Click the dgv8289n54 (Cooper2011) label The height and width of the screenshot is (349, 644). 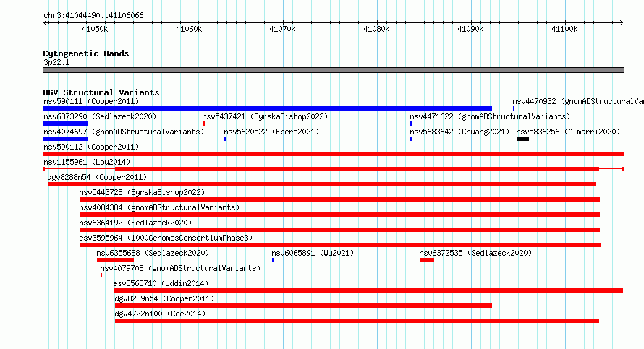coord(164,298)
